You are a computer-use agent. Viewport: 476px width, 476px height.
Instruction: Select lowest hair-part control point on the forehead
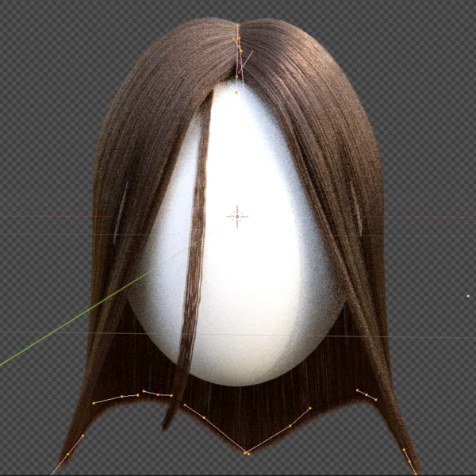click(236, 93)
